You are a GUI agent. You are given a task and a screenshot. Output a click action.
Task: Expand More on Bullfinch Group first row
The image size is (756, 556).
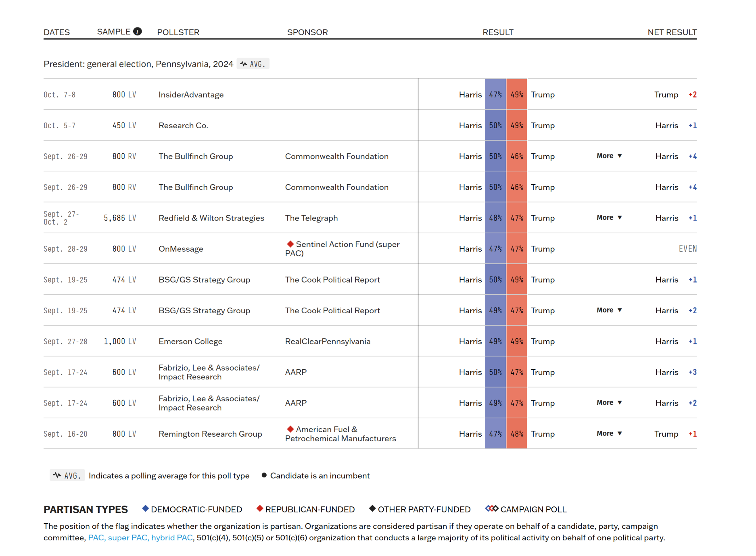[x=609, y=156]
